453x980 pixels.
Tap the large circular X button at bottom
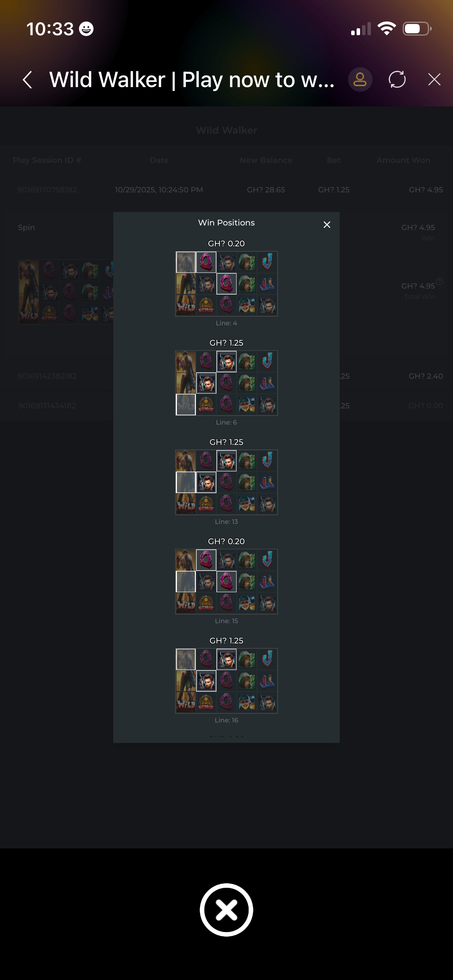pyautogui.click(x=226, y=910)
